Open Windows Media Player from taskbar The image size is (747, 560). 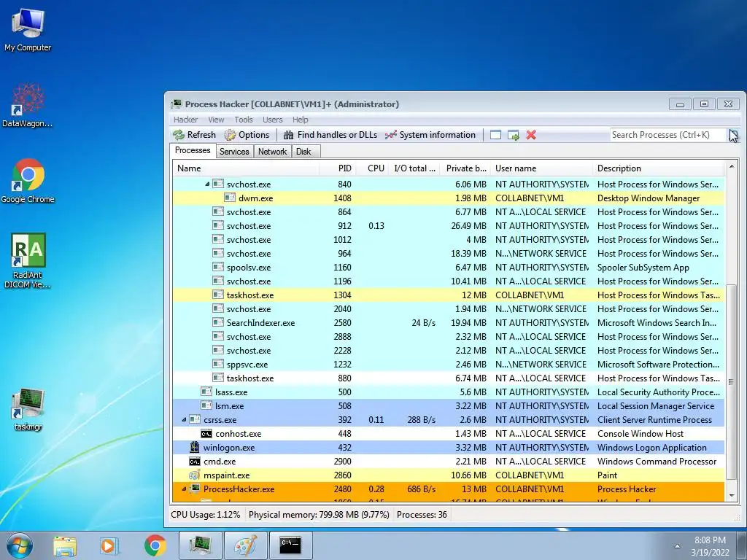(109, 545)
